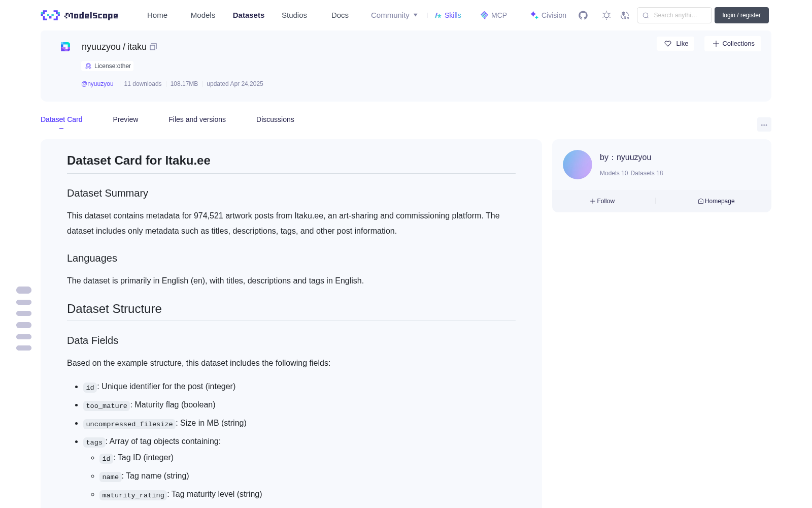Click the "uncompressed_filesize" field code

(129, 424)
